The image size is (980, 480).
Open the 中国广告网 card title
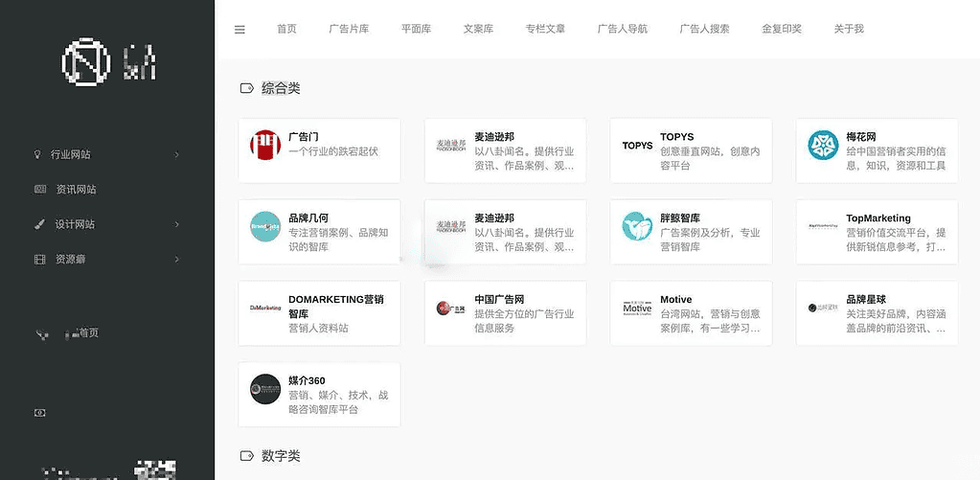point(499,299)
